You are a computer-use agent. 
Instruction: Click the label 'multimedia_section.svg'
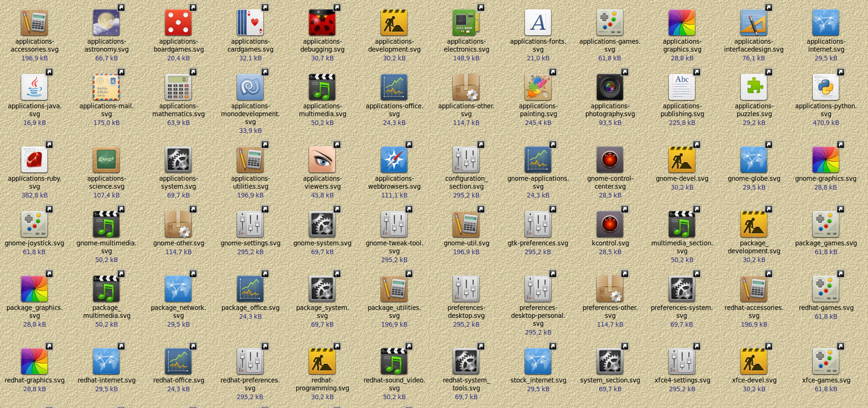point(682,247)
